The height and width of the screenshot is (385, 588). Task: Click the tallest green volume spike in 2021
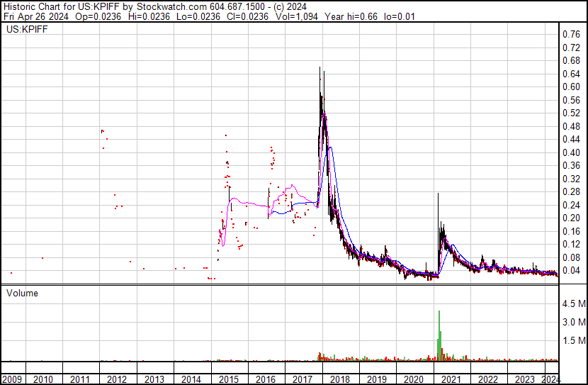[439, 336]
